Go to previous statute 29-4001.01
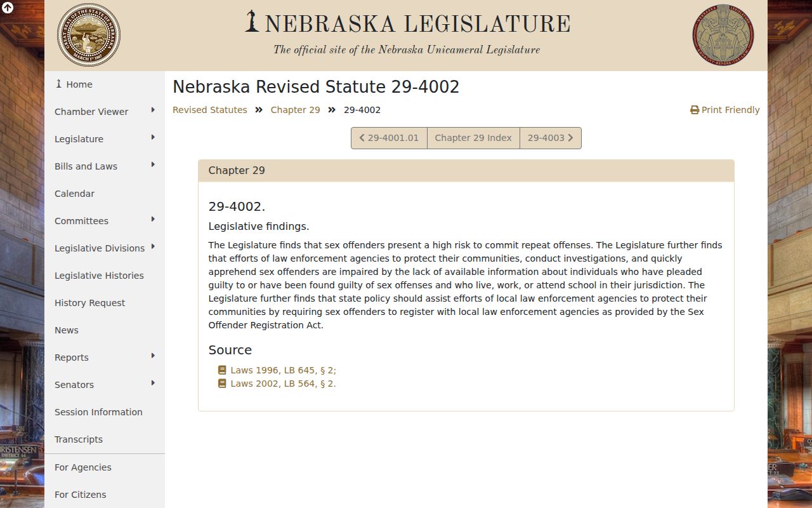812x508 pixels. [x=389, y=138]
